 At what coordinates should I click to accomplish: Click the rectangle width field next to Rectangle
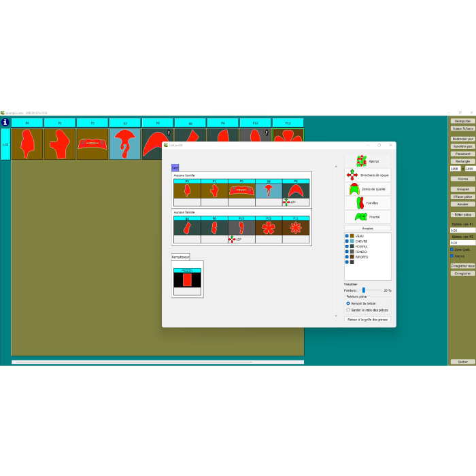[455, 169]
